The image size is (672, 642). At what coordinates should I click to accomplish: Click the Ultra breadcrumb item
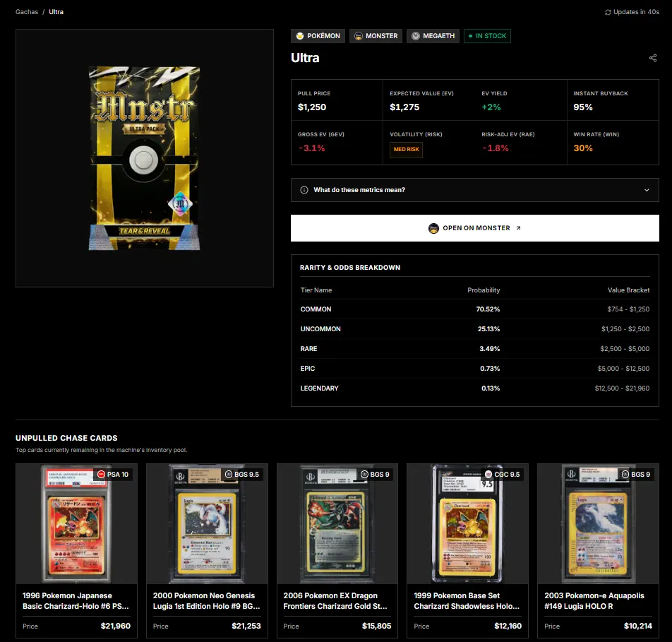pos(56,12)
